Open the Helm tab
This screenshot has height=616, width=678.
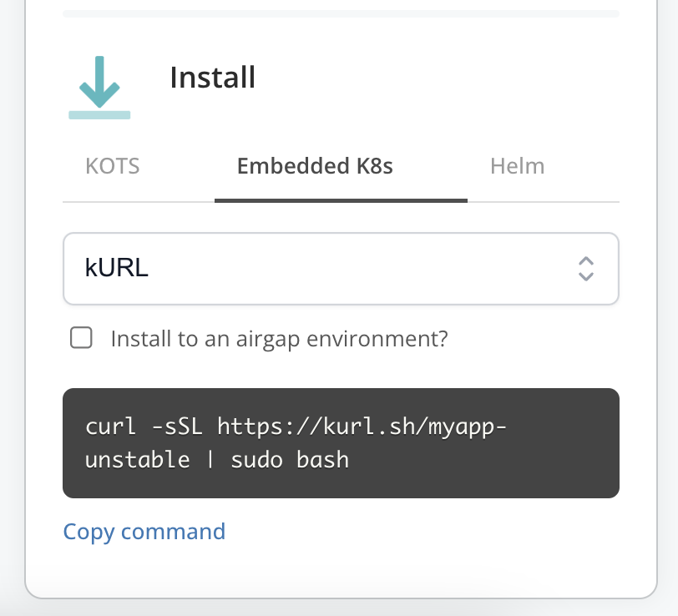click(517, 166)
